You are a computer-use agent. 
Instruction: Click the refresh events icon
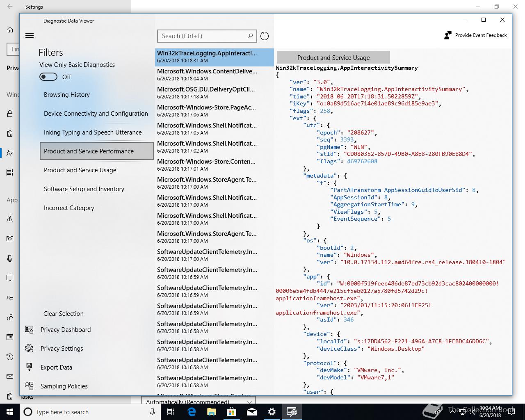[x=265, y=36]
